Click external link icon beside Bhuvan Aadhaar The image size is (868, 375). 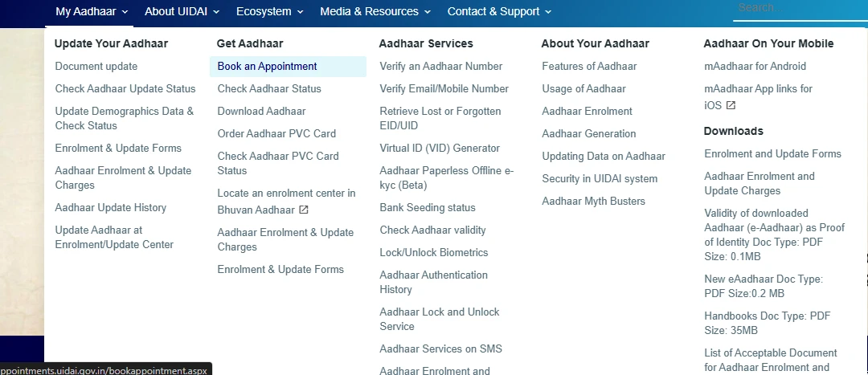(x=304, y=210)
